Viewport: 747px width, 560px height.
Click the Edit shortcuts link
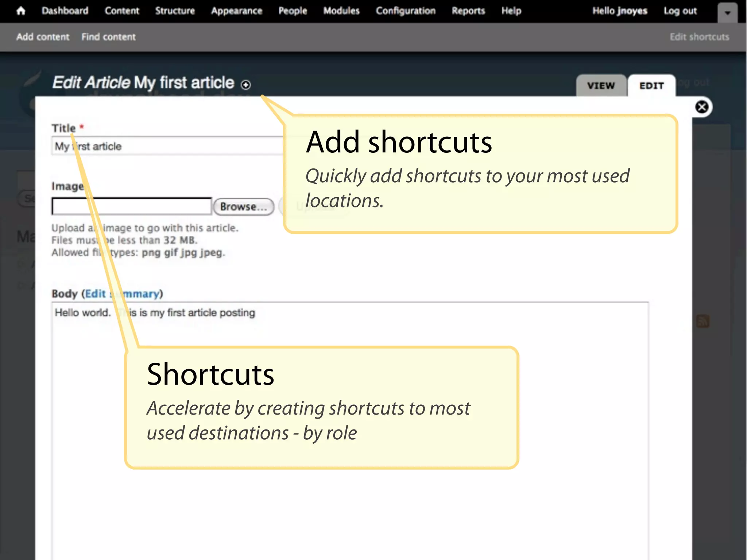coord(699,37)
